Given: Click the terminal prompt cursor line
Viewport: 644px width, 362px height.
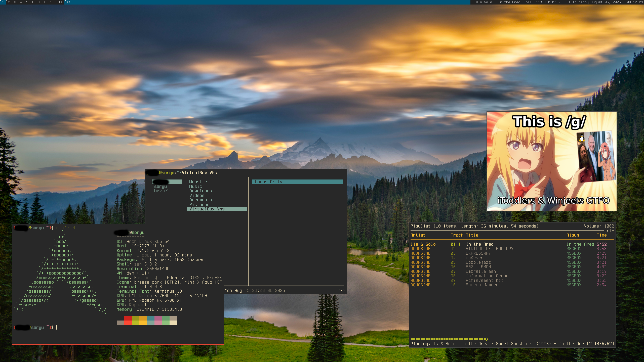Looking at the screenshot, I should [36, 327].
